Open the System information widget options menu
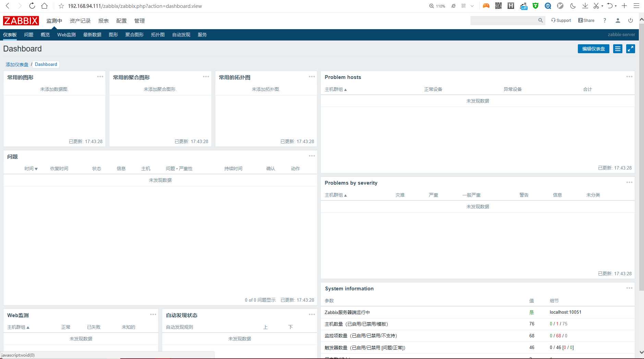This screenshot has width=644, height=359. click(x=629, y=288)
